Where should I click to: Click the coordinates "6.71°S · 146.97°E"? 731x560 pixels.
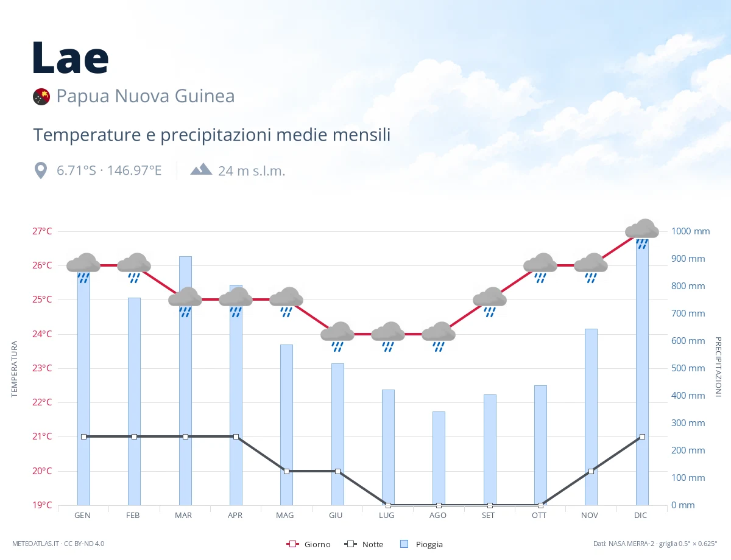coord(110,170)
